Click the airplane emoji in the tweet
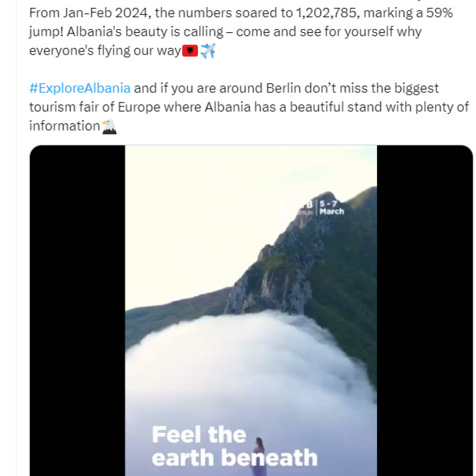The width and height of the screenshot is (476, 476). click(x=208, y=51)
